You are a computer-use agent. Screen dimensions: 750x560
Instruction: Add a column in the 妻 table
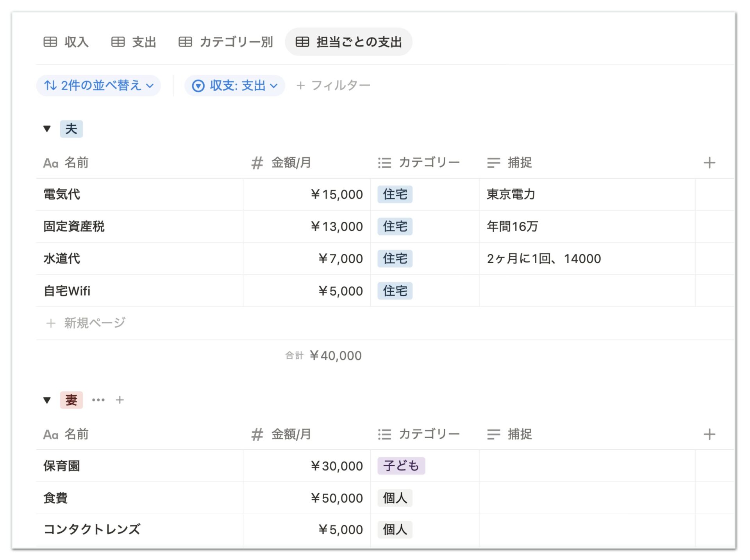click(709, 434)
